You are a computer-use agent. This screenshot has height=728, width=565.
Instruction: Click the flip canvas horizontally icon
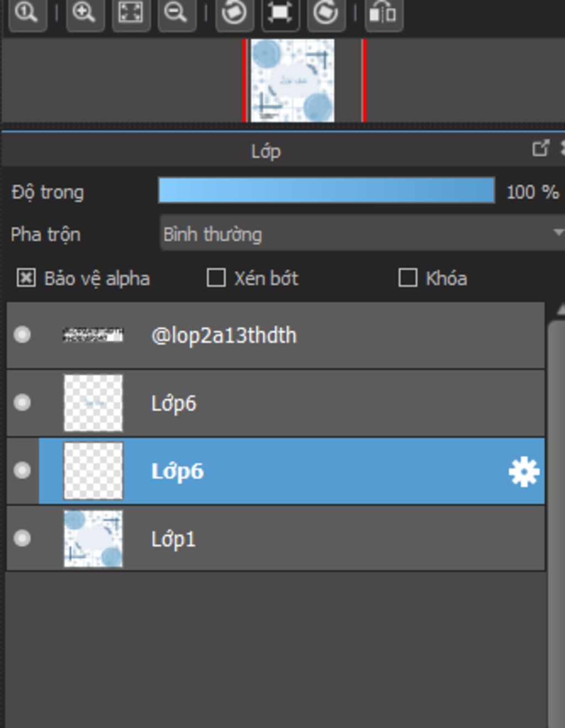(383, 12)
